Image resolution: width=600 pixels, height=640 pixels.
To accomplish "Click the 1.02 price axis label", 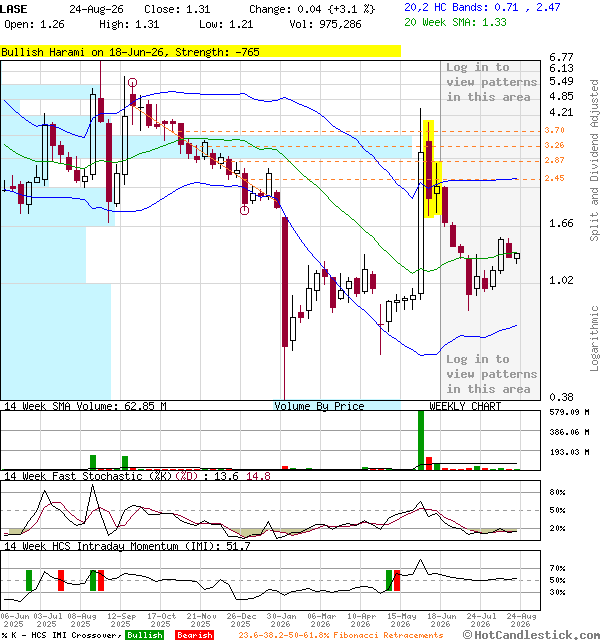I will click(x=561, y=280).
